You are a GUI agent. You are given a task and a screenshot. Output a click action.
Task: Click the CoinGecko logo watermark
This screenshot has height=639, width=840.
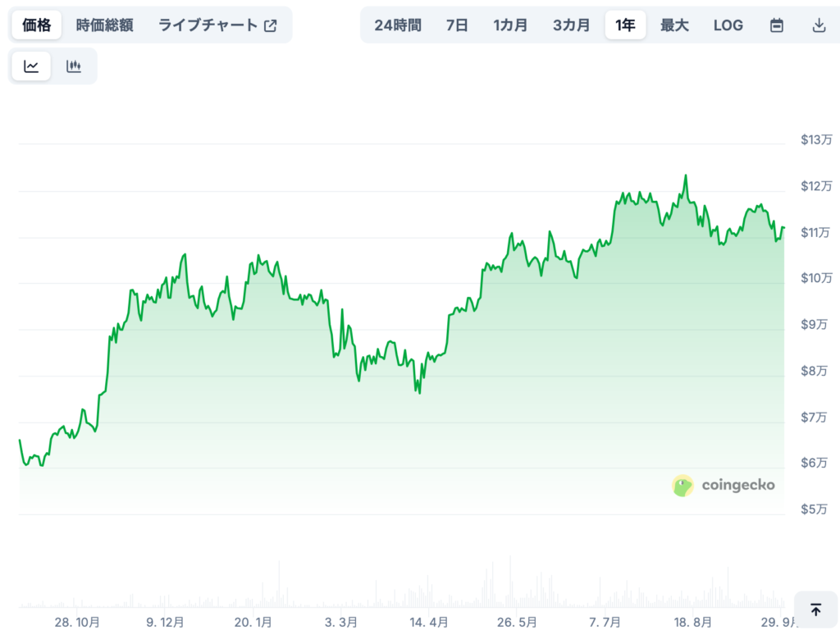pos(723,486)
